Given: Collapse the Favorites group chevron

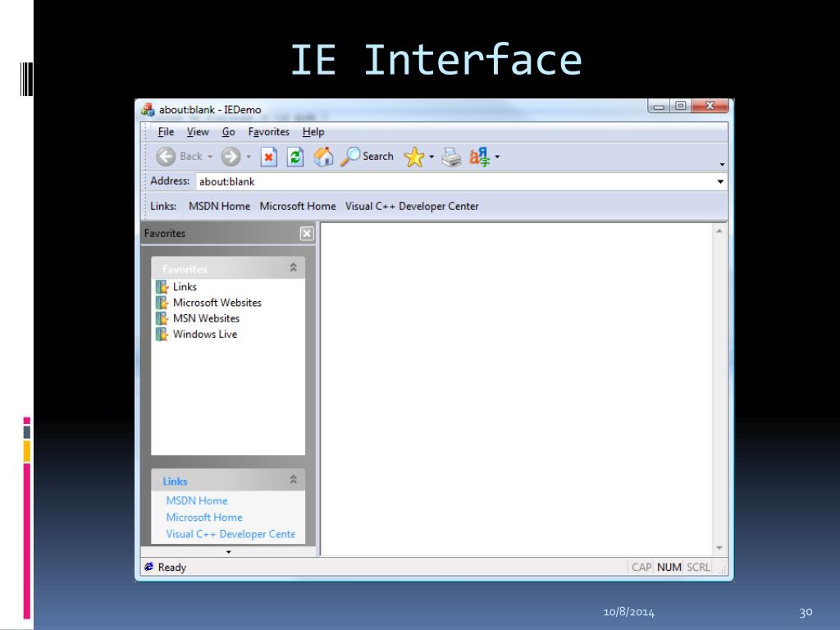Looking at the screenshot, I should [x=293, y=267].
